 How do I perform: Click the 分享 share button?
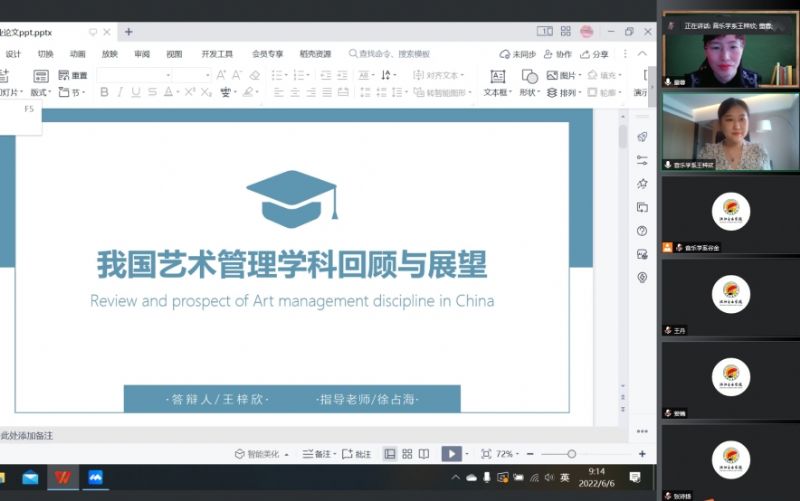[595, 54]
